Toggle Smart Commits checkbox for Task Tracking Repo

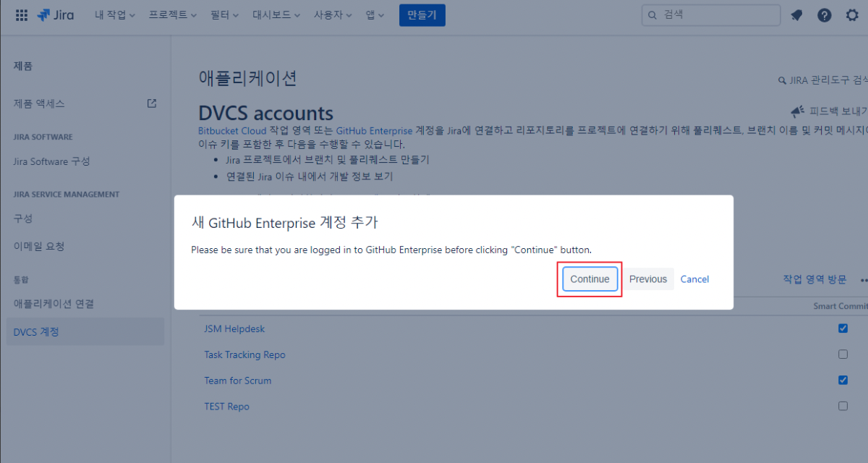pyautogui.click(x=843, y=354)
